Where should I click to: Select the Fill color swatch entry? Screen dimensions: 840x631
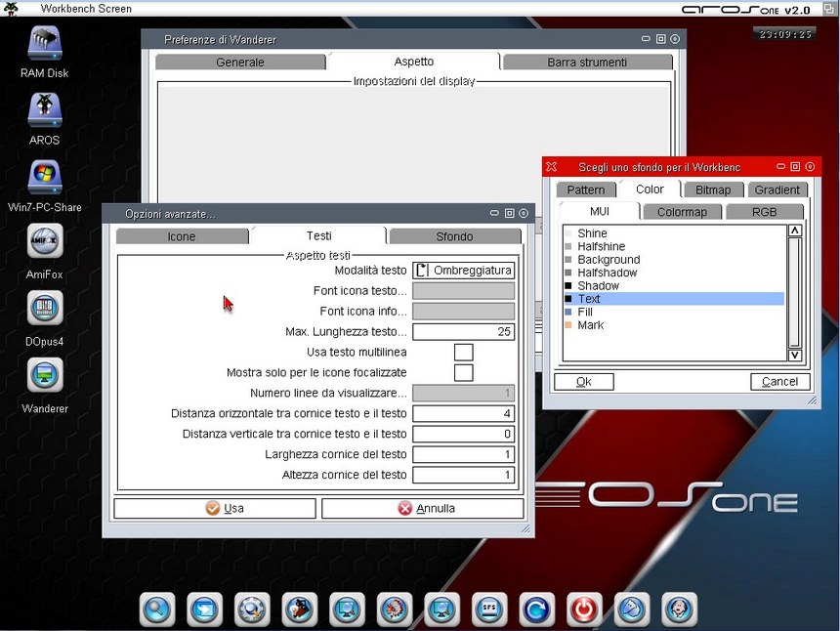pos(585,312)
